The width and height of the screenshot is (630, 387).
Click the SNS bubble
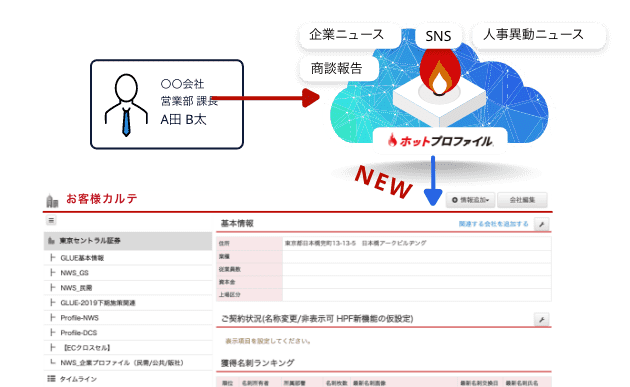(438, 36)
